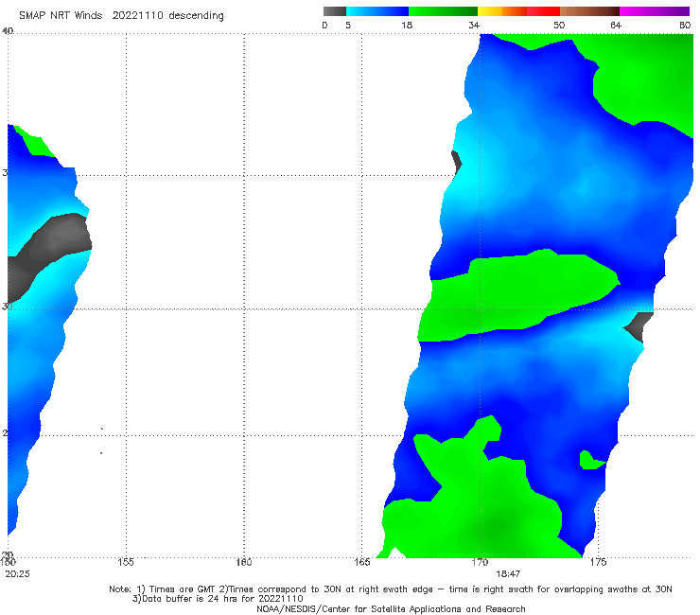Click the color bar label "64"
700x615 pixels.
click(616, 25)
